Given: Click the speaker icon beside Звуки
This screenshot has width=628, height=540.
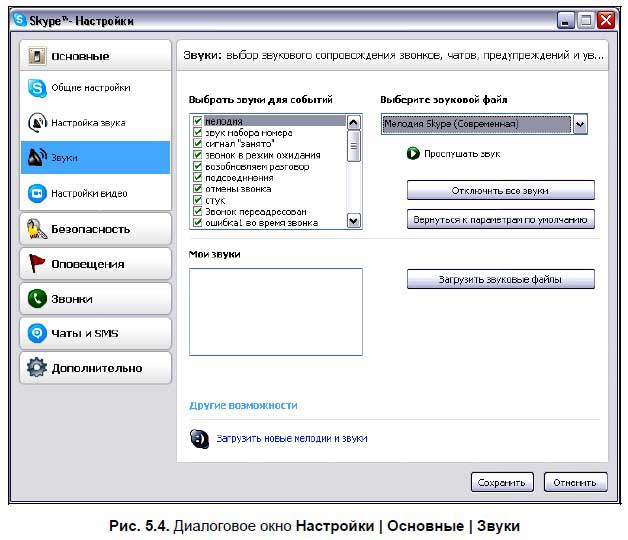Looking at the screenshot, I should click(x=36, y=158).
